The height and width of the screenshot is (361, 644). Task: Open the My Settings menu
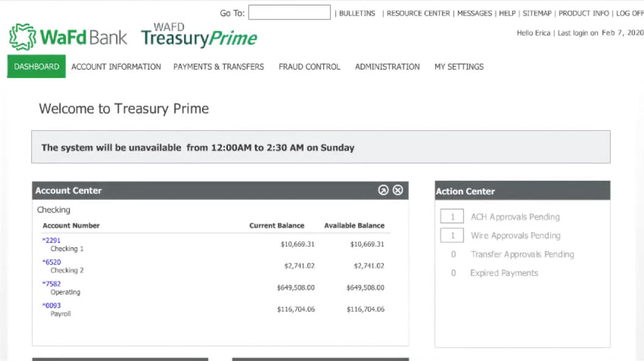click(459, 67)
